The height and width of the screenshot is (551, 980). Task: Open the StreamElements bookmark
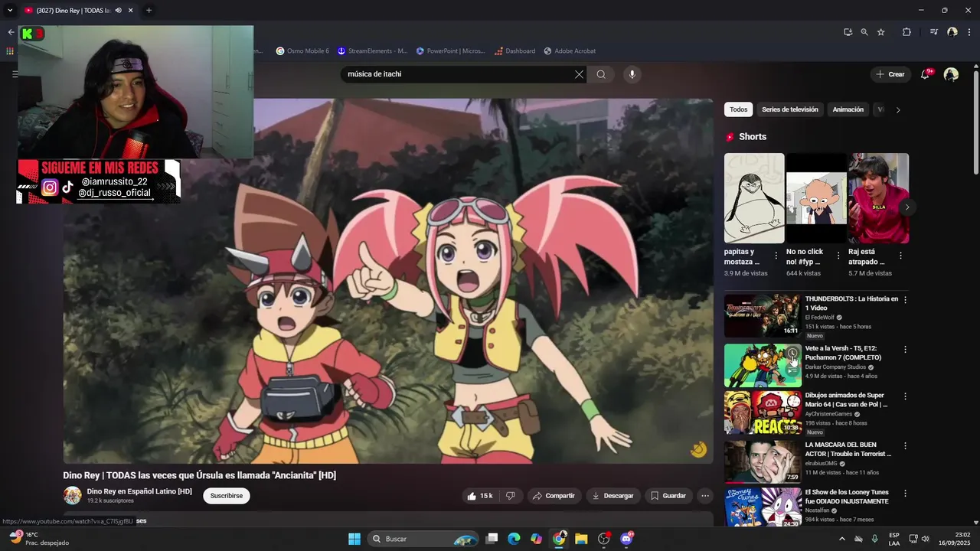pyautogui.click(x=373, y=51)
